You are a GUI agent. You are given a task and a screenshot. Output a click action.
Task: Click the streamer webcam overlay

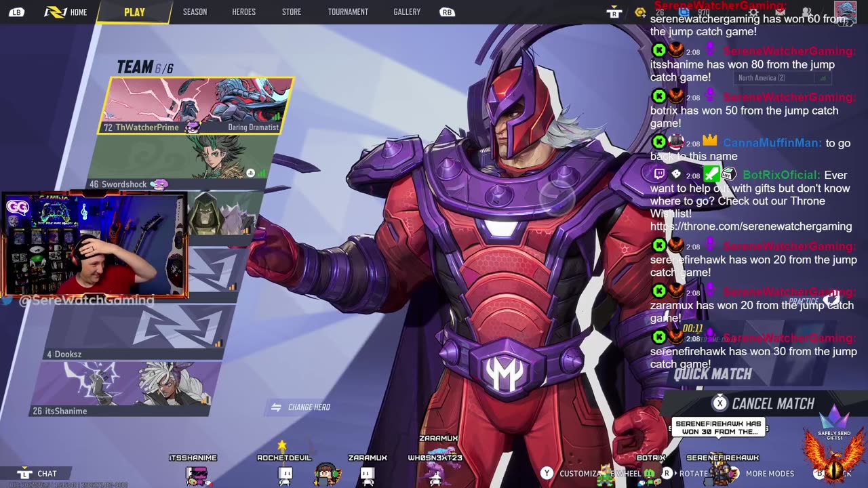click(x=94, y=245)
